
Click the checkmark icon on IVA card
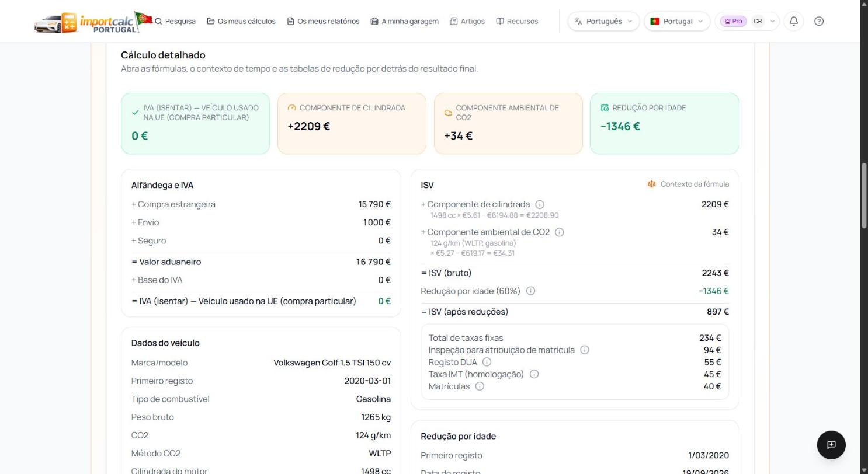(136, 113)
